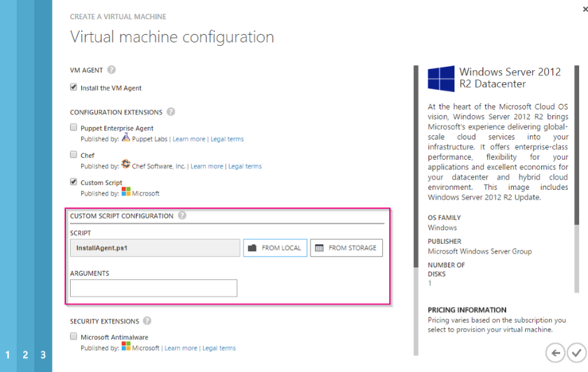Viewport: 588px width, 372px height.
Task: Go to wizard step 2
Action: click(x=25, y=355)
